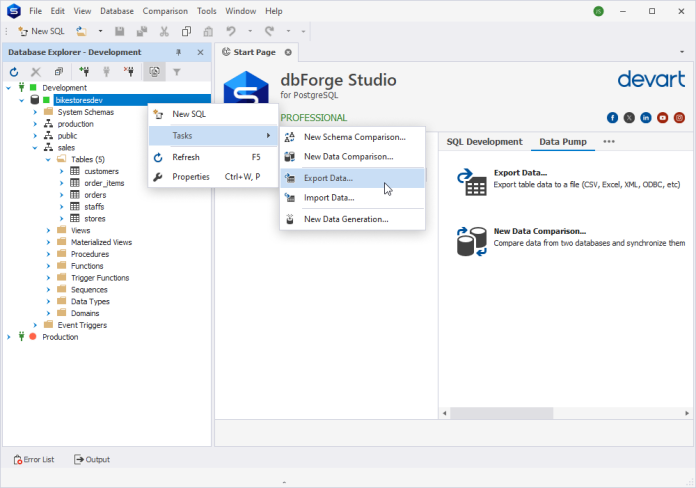
Task: Click the Cut scissors icon
Action: pyautogui.click(x=164, y=31)
